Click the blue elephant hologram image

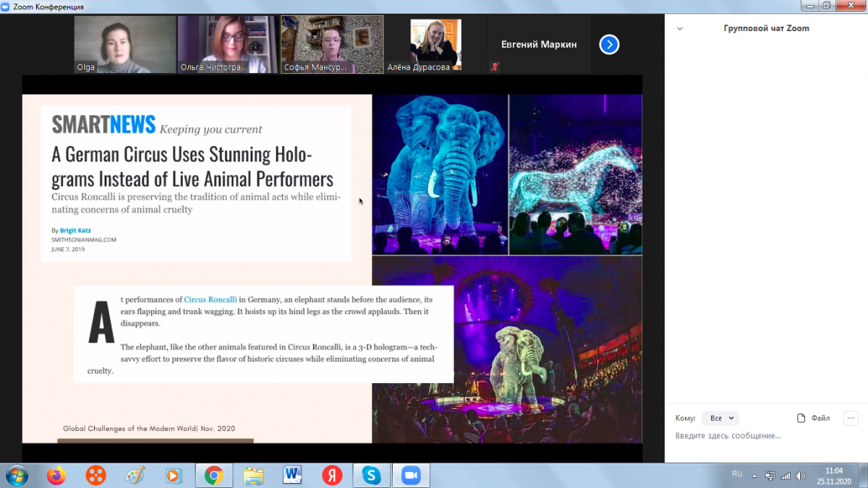tap(440, 174)
